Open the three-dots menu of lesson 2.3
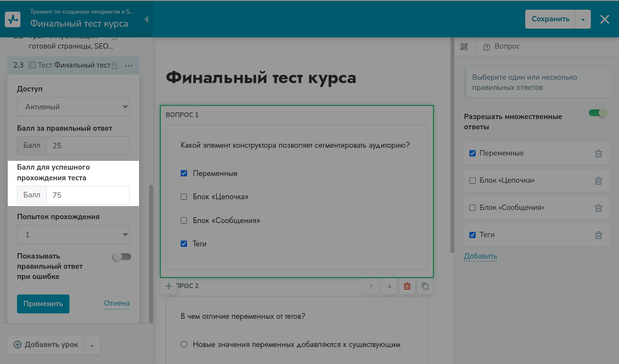The width and height of the screenshot is (619, 364). (129, 65)
